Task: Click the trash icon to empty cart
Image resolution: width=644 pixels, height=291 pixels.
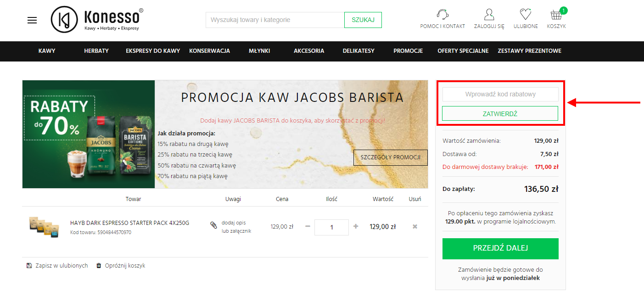Action: [x=99, y=266]
